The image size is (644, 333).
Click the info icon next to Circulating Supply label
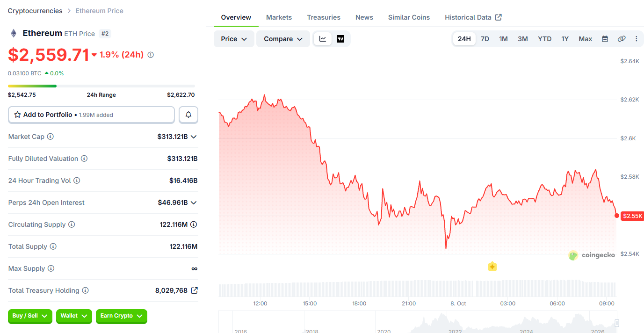(x=72, y=224)
